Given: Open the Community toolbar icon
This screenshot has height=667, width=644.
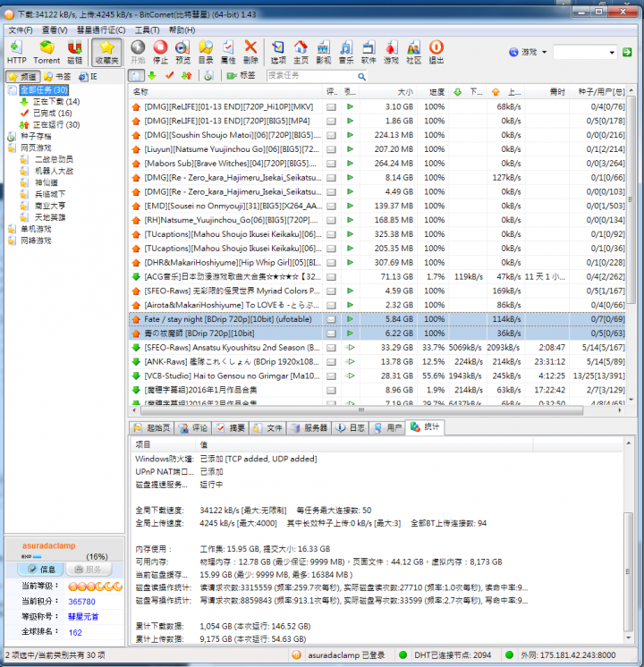Looking at the screenshot, I should click(x=414, y=52).
